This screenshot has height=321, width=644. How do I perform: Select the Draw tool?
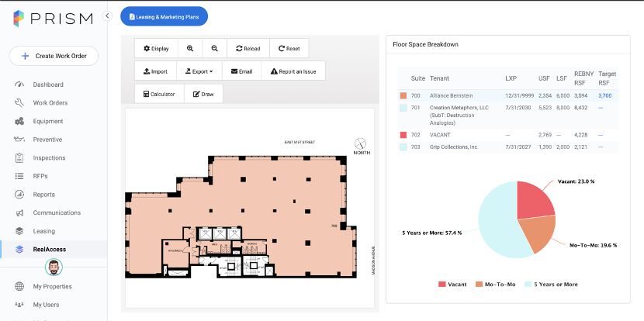coord(204,94)
